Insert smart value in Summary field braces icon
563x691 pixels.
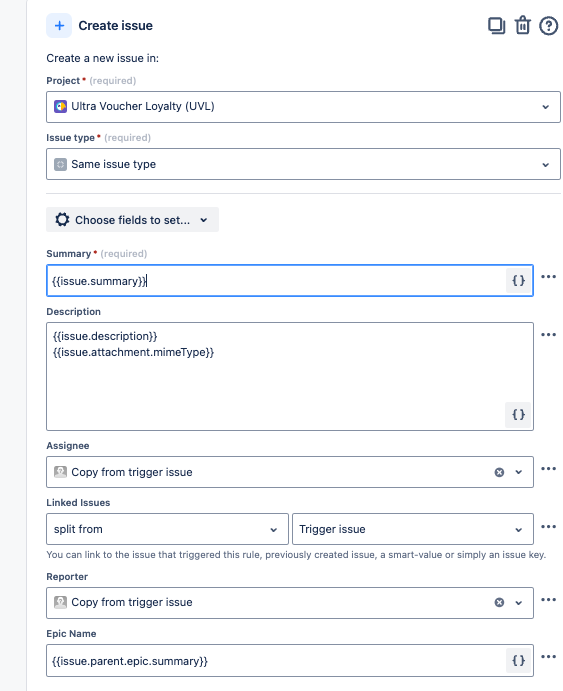point(519,281)
